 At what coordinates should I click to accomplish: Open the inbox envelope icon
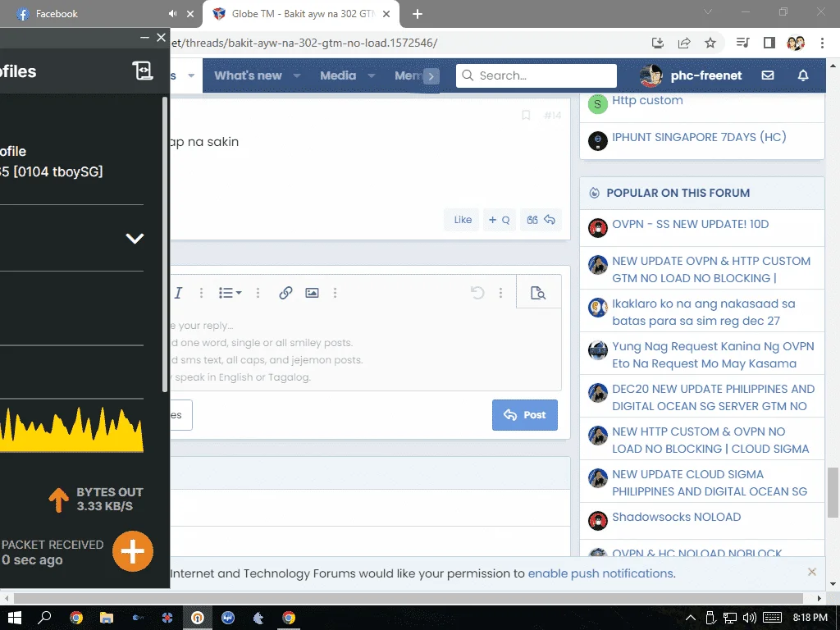point(768,75)
